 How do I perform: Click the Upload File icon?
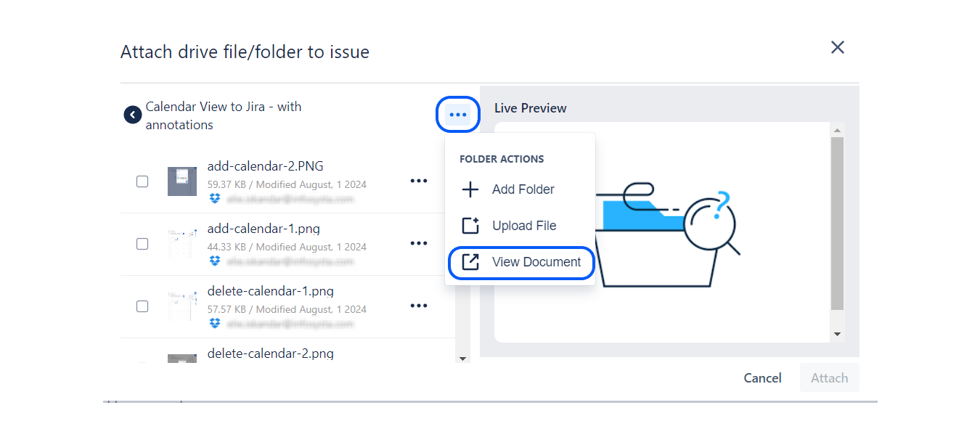(x=470, y=226)
